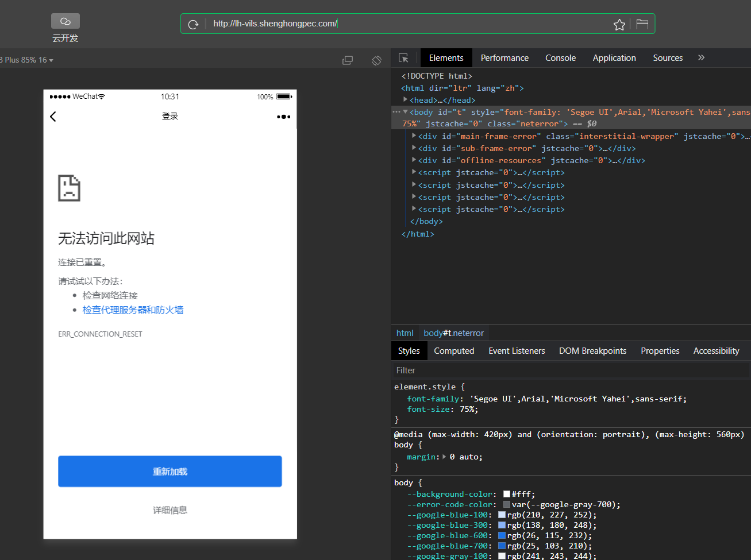
Task: Show more DevTools tabs
Action: point(701,58)
